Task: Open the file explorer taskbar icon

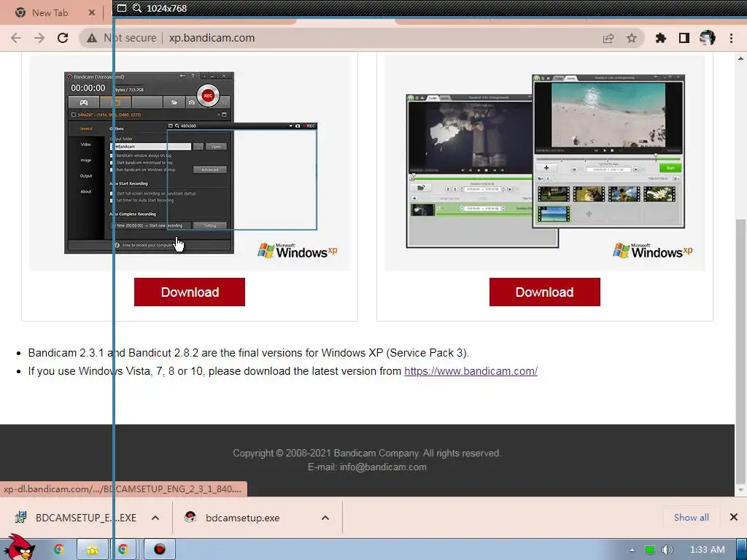Action: 93,550
